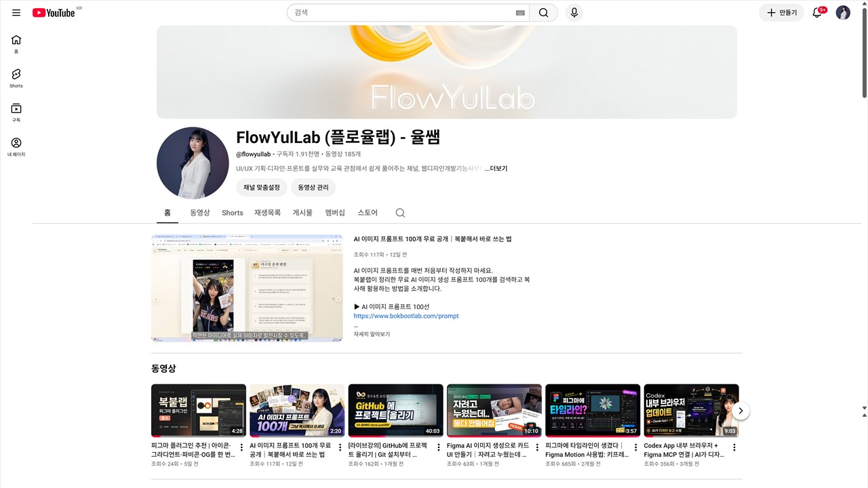Viewport: 868px width, 488px height.
Task: Play the featured AI 프롬프트 video
Action: (247, 288)
